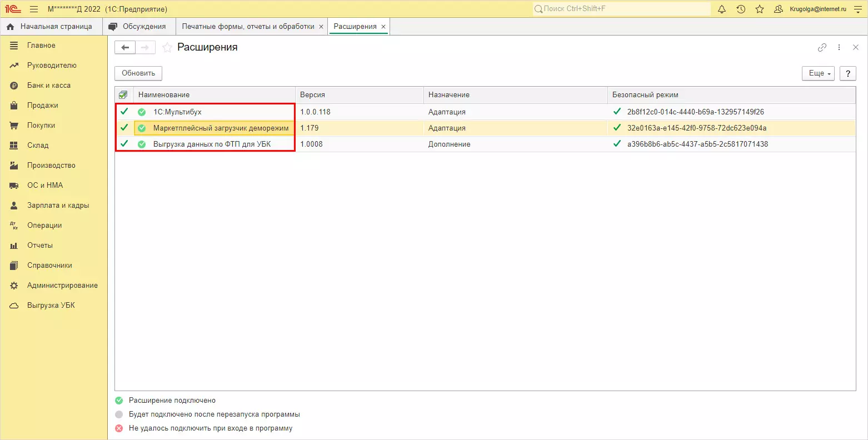
Task: Sort by Версия column header
Action: point(360,95)
